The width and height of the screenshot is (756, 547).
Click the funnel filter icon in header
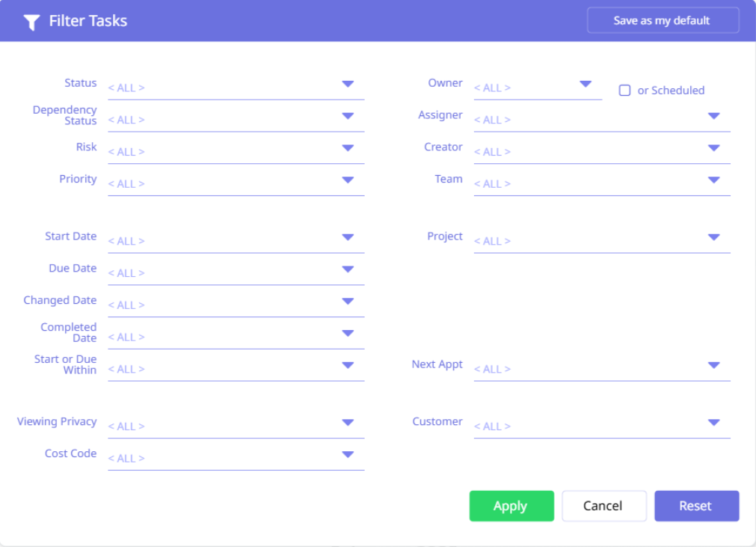[31, 22]
